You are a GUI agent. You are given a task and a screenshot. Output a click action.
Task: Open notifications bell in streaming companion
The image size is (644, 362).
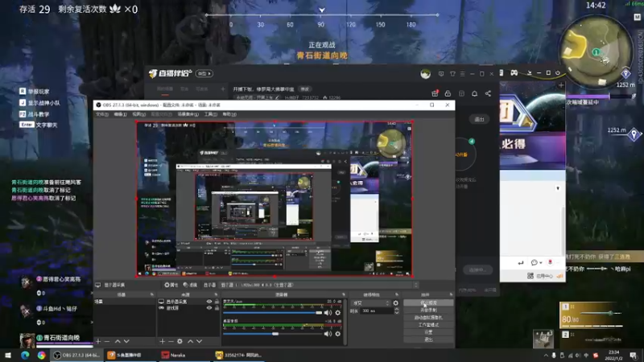(474, 93)
